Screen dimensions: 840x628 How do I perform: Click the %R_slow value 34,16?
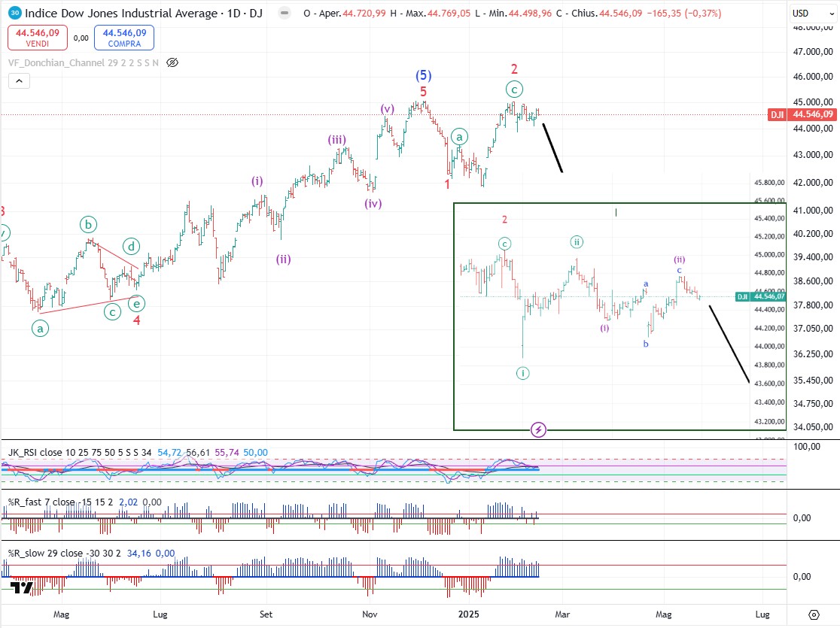pos(138,553)
